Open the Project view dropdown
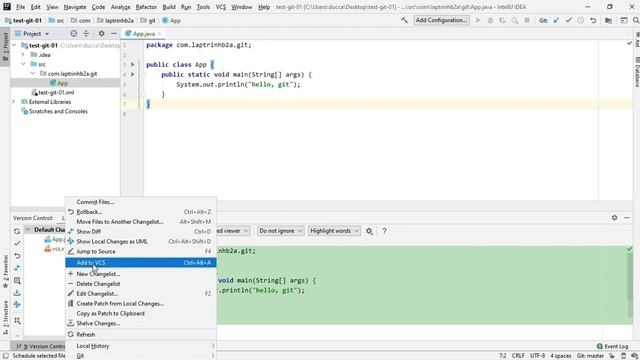 (32, 33)
